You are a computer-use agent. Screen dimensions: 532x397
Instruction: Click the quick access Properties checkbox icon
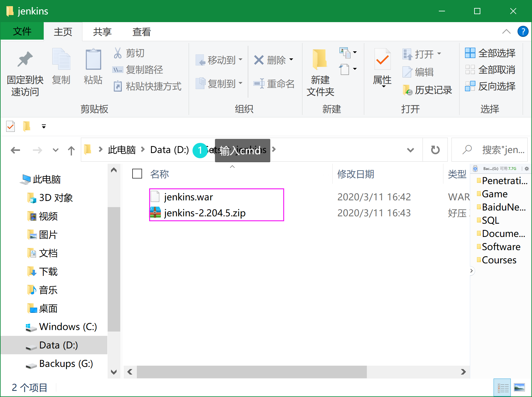[11, 126]
